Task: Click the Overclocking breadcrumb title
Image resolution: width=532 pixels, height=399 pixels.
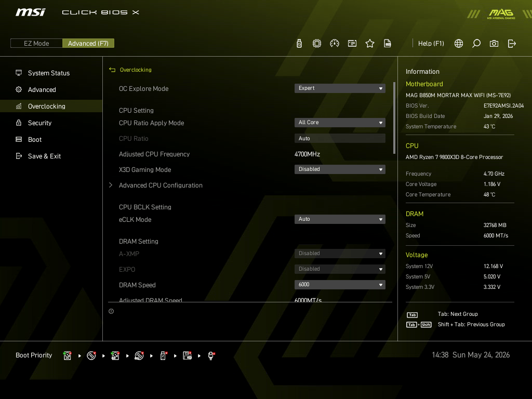Action: tap(136, 70)
